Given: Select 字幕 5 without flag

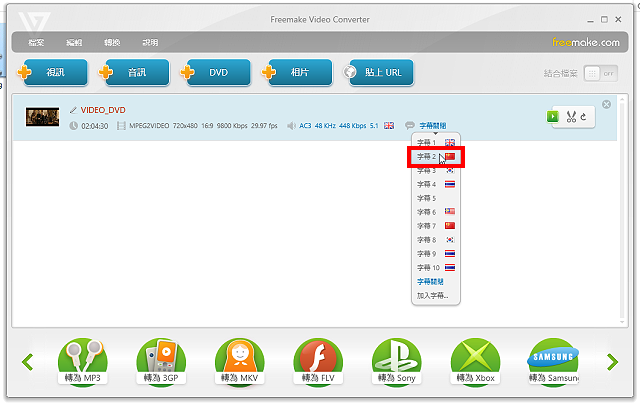Looking at the screenshot, I should point(436,198).
